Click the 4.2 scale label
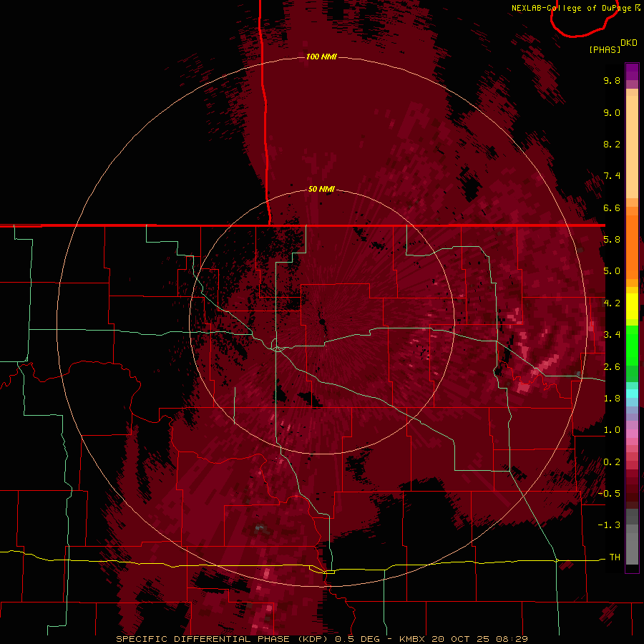The image size is (644, 644). pyautogui.click(x=612, y=303)
